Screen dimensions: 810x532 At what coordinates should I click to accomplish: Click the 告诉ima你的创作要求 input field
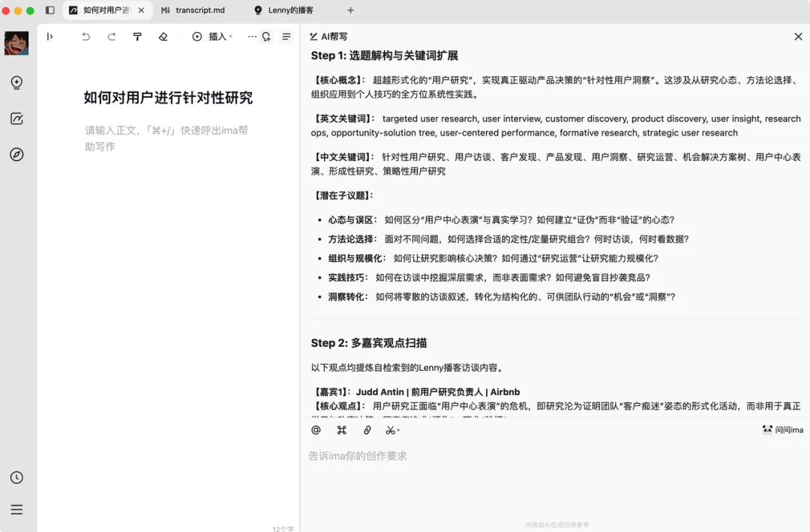450,455
